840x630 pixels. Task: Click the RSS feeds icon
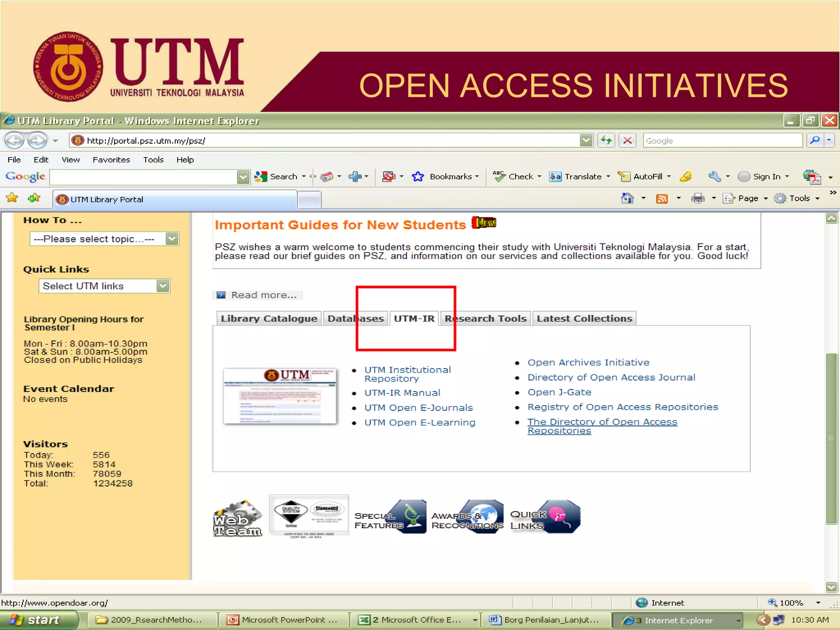coord(662,199)
